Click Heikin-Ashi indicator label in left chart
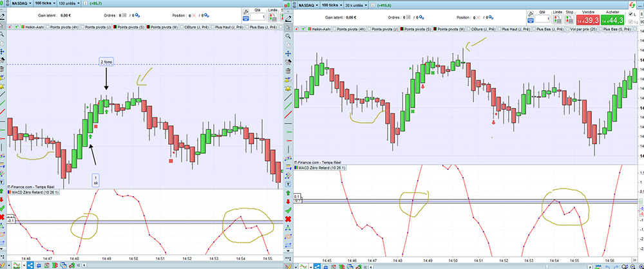This screenshot has height=269, width=644. click(x=34, y=27)
